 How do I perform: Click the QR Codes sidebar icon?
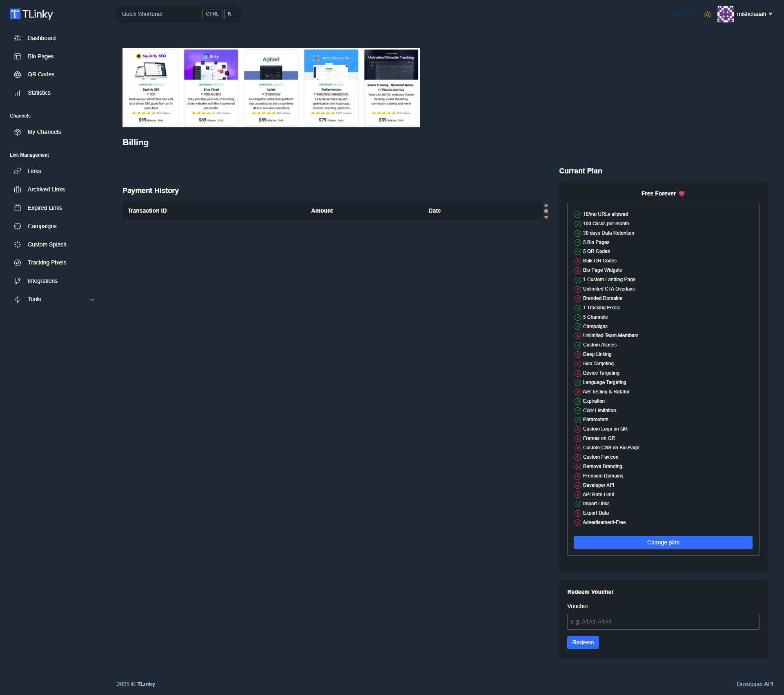(18, 75)
